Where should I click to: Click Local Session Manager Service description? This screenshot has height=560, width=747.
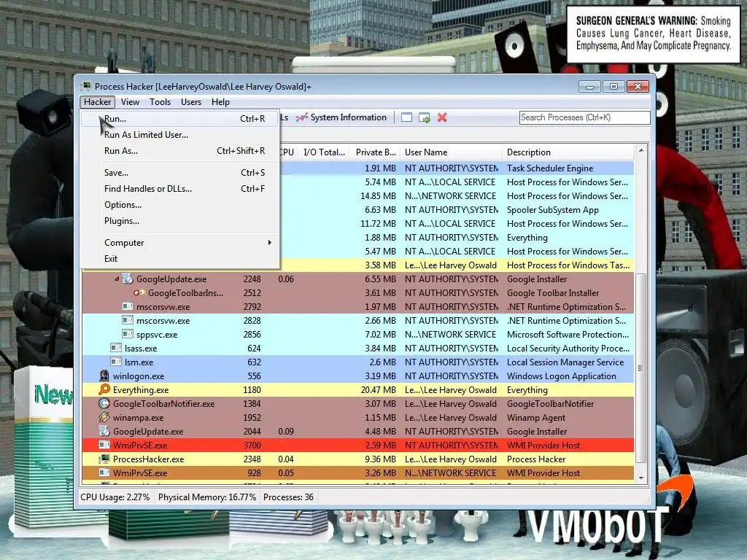coord(565,362)
